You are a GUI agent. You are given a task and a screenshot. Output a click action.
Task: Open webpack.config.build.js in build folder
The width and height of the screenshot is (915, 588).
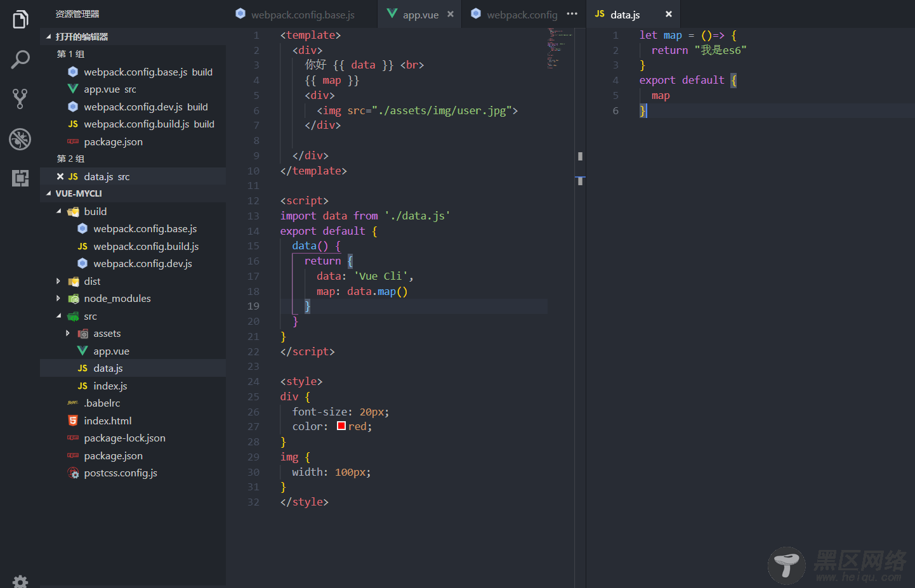133,246
